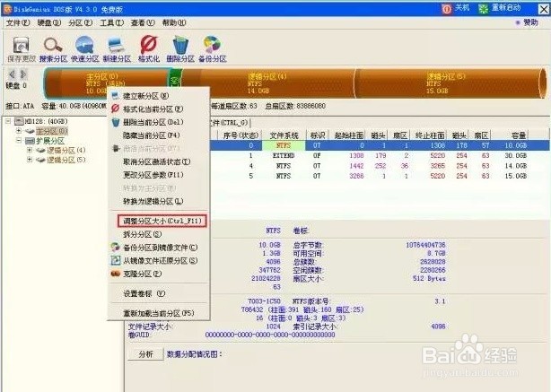The width and height of the screenshot is (551, 392).
Task: Click the 主分区(0) 10.0GB disk bar segment
Action: pos(106,83)
